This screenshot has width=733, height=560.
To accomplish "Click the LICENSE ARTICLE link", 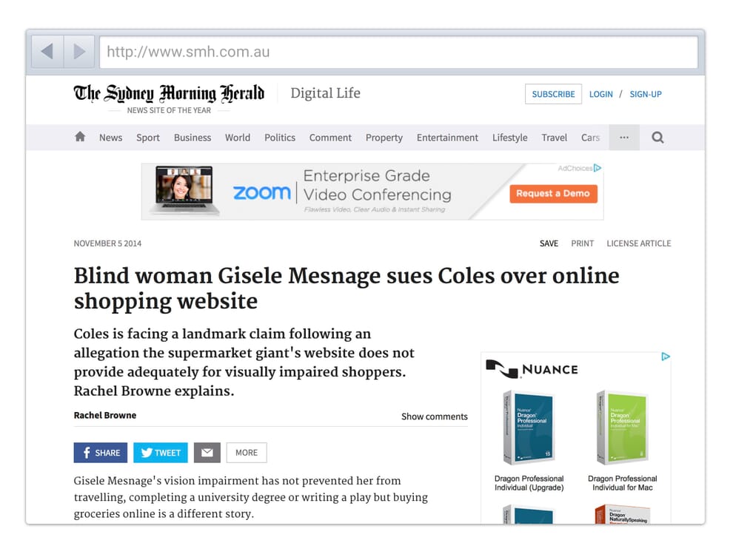I will (638, 243).
